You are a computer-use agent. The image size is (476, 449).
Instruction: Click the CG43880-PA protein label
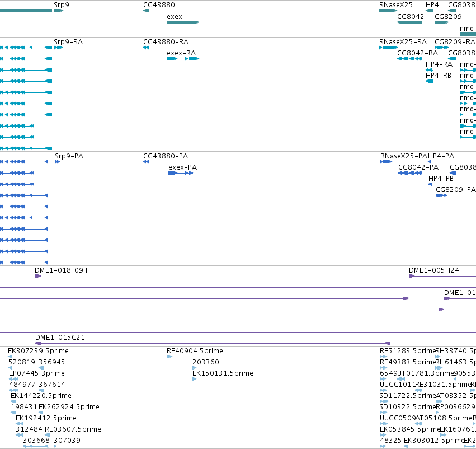[166, 156]
